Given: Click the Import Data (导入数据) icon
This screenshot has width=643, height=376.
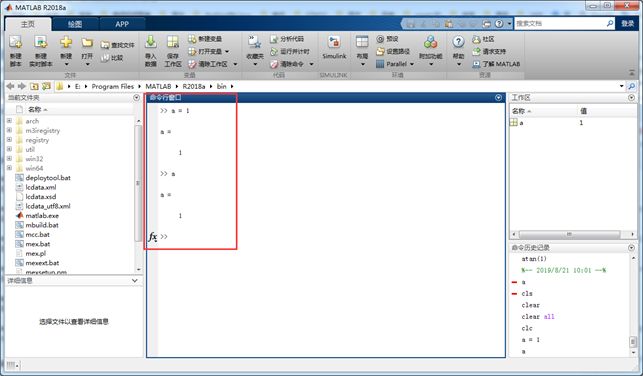Looking at the screenshot, I should point(150,42).
